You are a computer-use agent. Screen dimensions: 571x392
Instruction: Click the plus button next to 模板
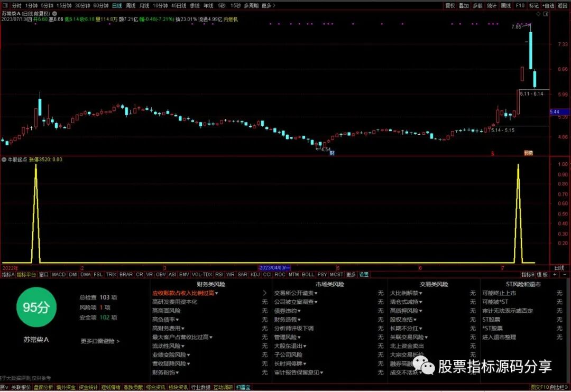click(555, 274)
